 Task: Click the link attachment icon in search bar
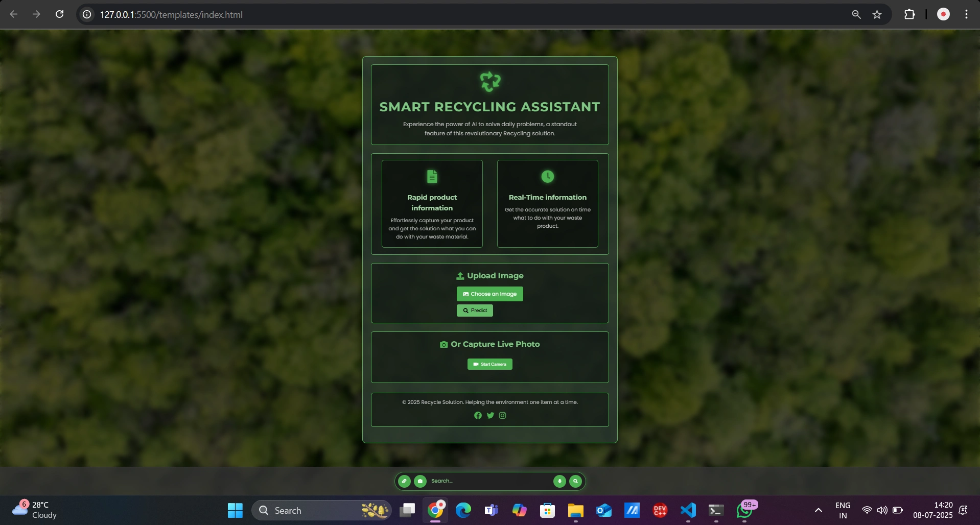click(x=404, y=481)
